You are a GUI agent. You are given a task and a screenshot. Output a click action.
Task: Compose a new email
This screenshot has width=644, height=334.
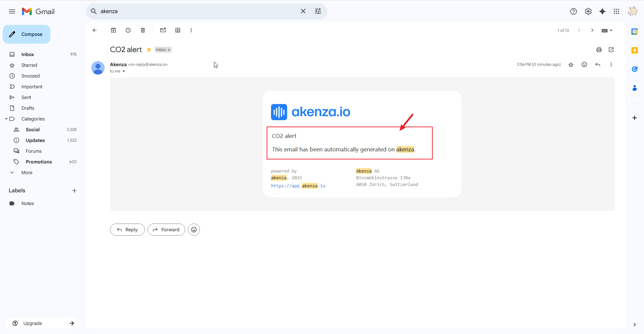coord(26,34)
